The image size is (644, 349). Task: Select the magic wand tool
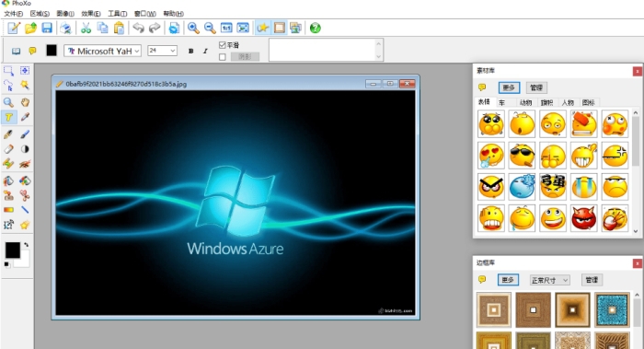[x=25, y=85]
